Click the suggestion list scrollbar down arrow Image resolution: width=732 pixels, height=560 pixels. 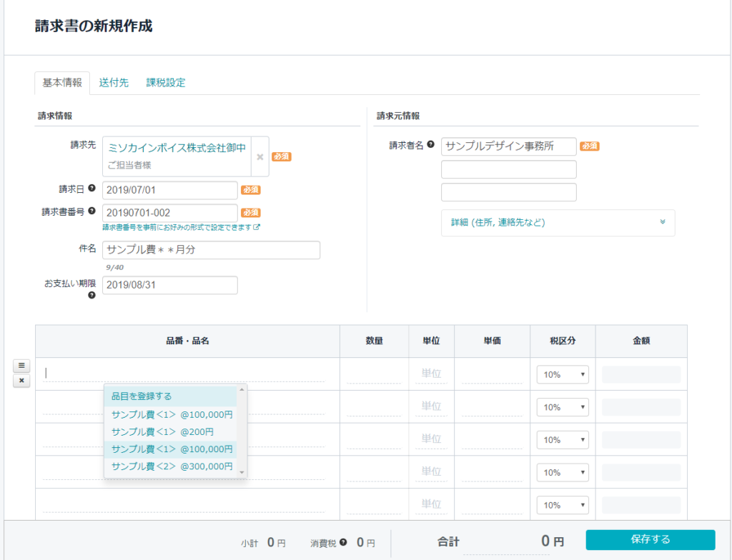[x=242, y=472]
